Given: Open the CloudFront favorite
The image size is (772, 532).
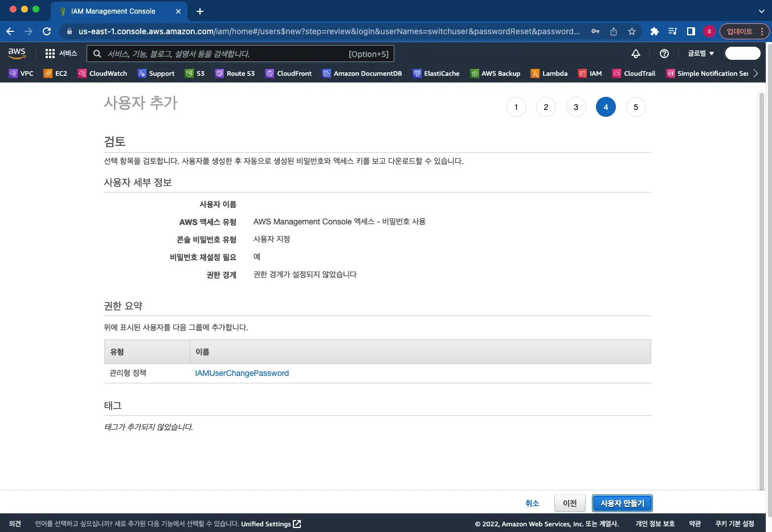Looking at the screenshot, I should pos(289,73).
